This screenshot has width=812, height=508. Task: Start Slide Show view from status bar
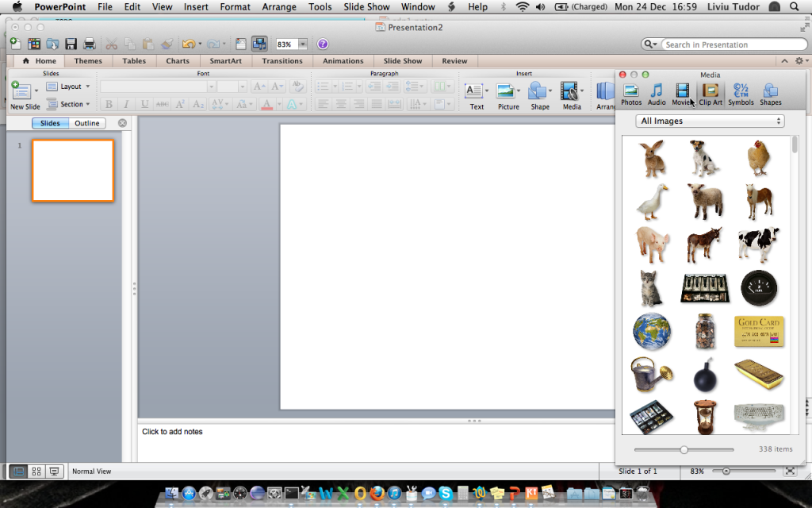pyautogui.click(x=55, y=471)
